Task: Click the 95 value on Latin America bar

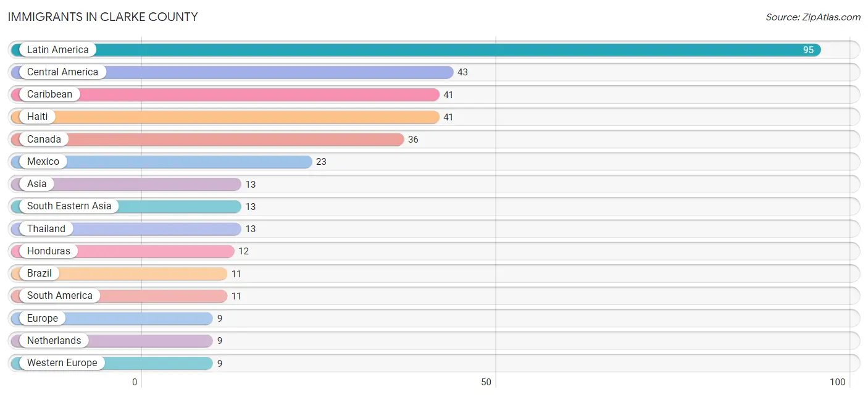Action: click(x=808, y=50)
